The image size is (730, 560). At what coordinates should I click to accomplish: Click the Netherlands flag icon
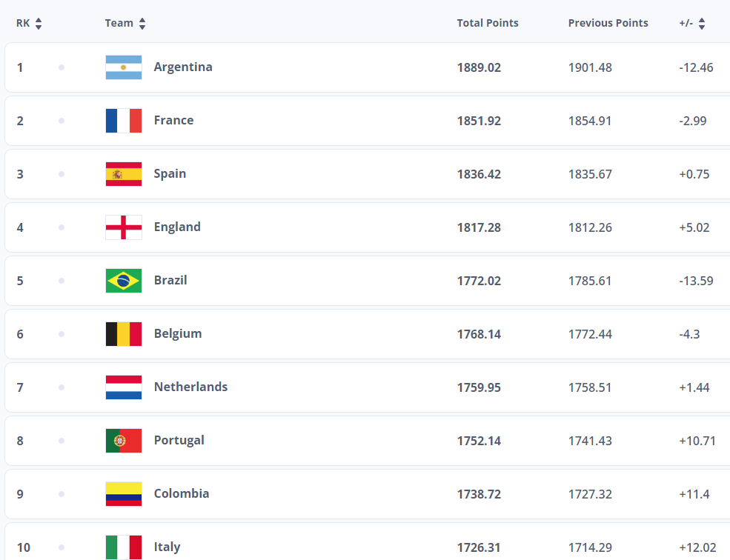[124, 387]
